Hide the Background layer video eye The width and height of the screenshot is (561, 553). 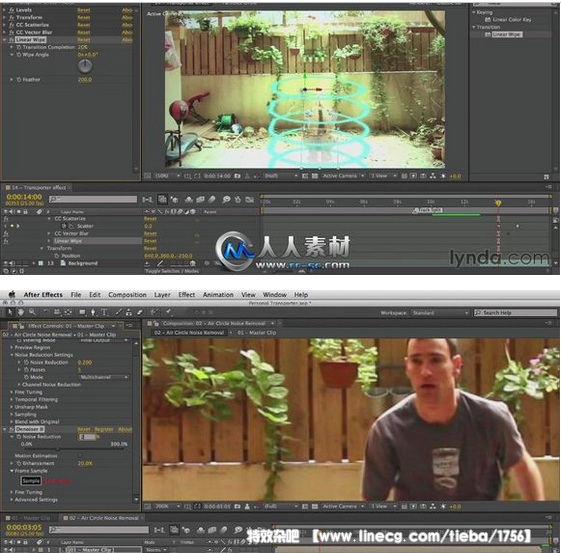(6, 263)
